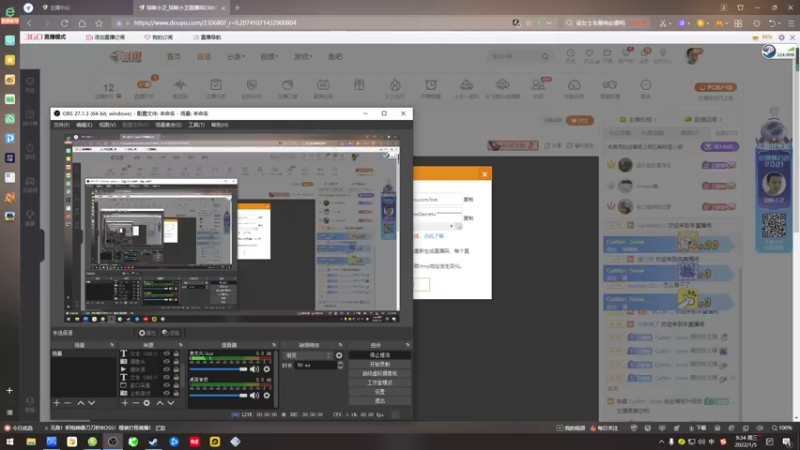Open the 视图 menu in OBS
Image resolution: width=800 pixels, height=450 pixels.
tap(107, 124)
